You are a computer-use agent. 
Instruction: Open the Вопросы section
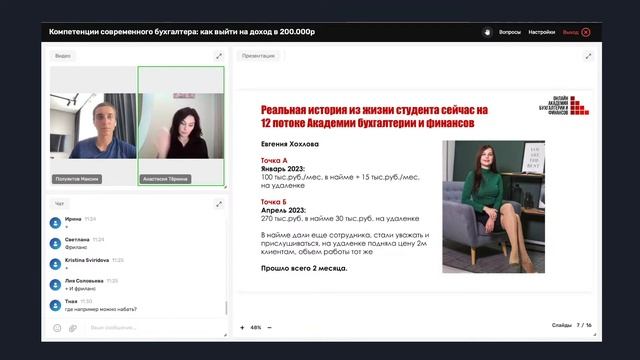(510, 32)
